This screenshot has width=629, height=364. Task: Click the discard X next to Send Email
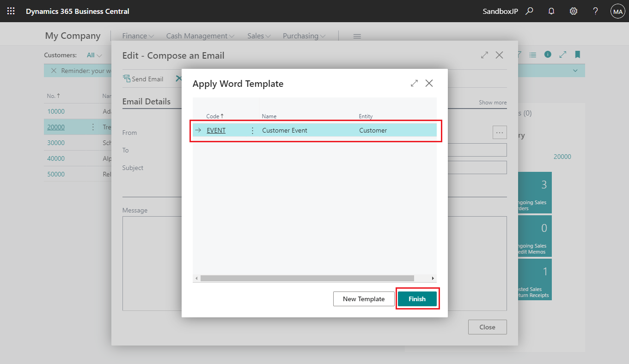(x=179, y=79)
